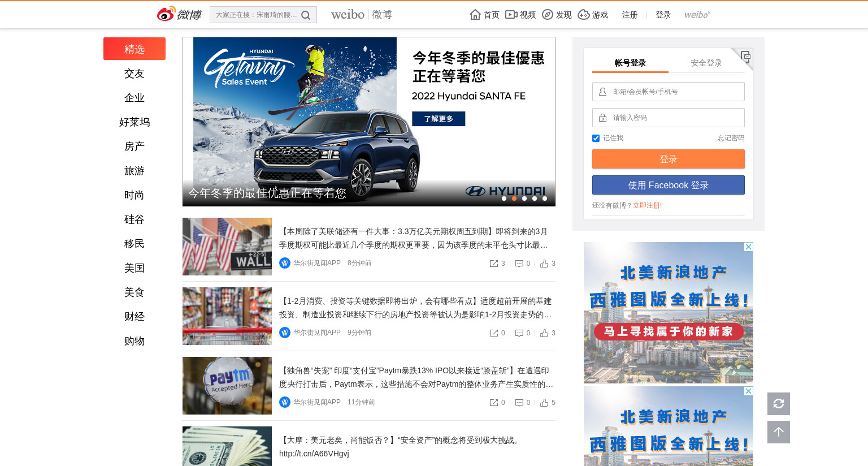The image size is (868, 466).
Task: Comment on the 1-2月消费 post
Action: 519,333
